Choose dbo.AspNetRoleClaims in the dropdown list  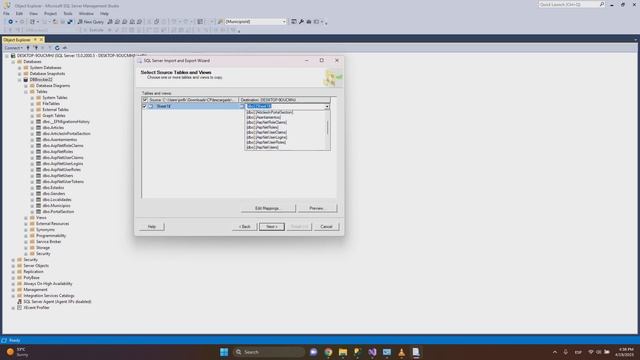point(267,122)
